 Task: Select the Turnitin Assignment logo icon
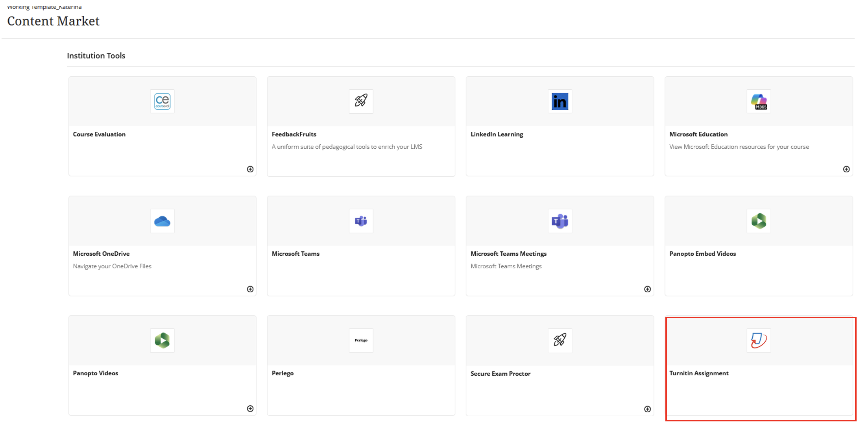759,340
